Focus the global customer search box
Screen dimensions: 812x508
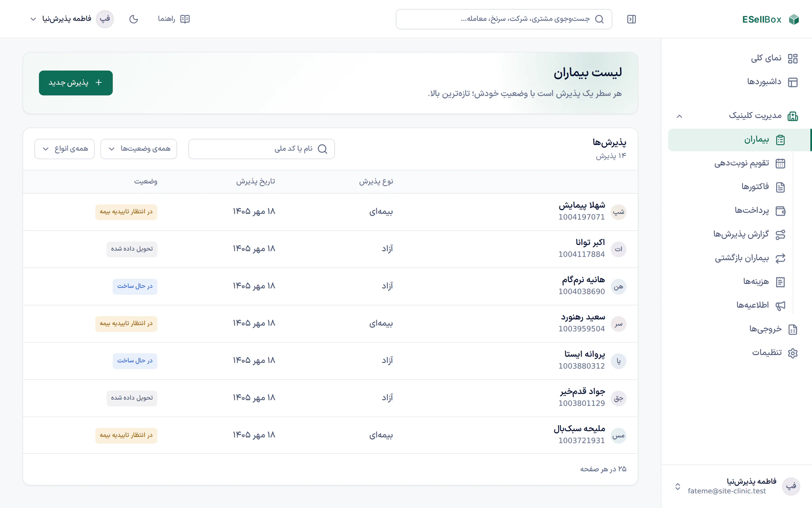tap(504, 19)
